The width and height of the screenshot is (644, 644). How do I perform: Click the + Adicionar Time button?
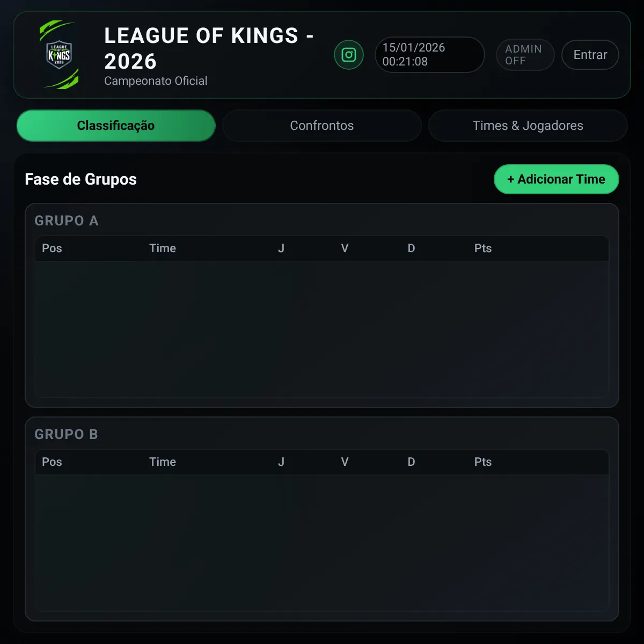click(x=556, y=179)
